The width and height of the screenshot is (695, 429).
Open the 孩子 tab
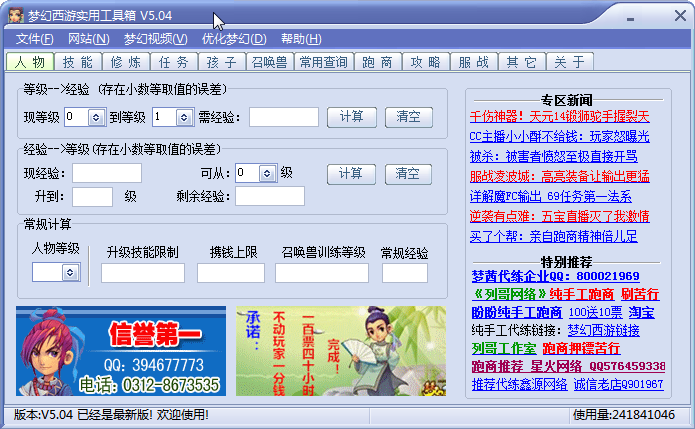[222, 62]
